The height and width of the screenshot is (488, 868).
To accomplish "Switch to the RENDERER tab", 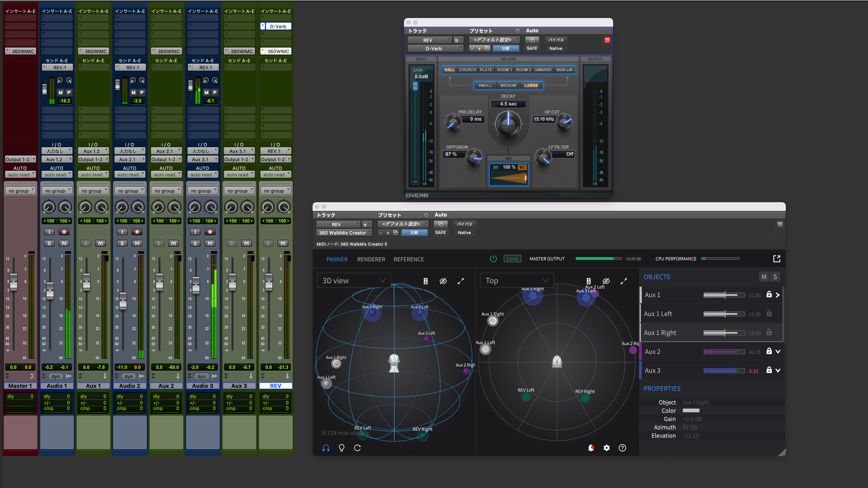I will [x=371, y=259].
